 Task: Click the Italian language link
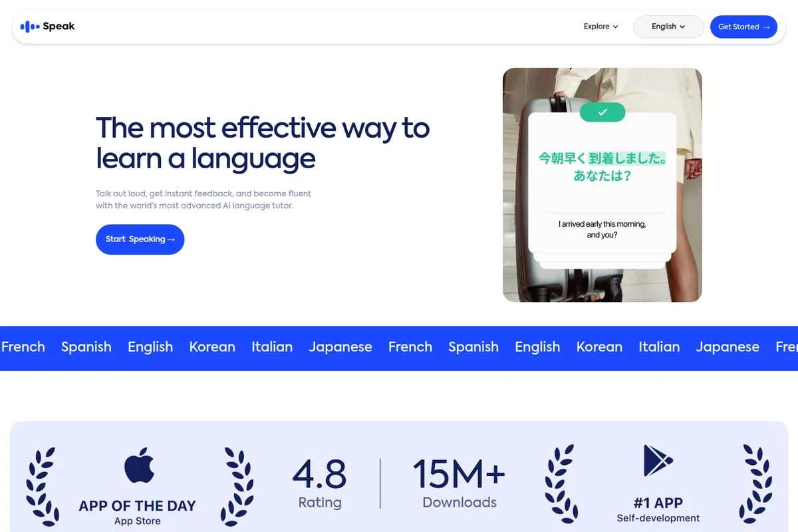point(272,346)
